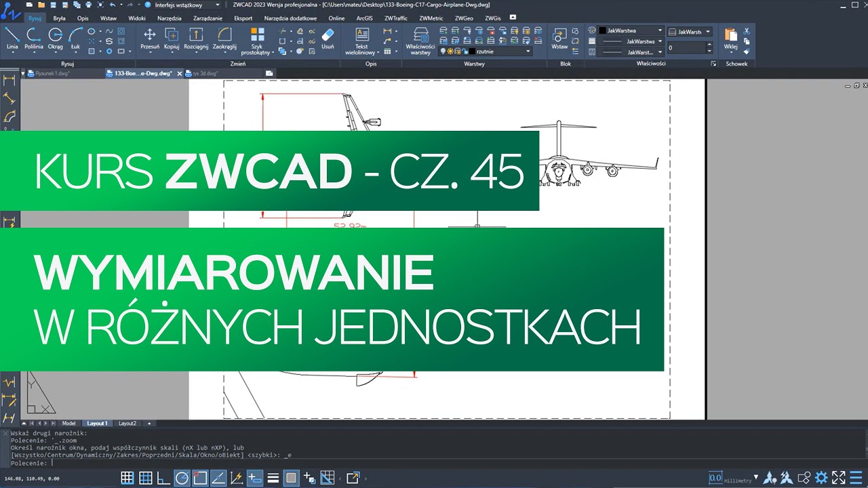Select the Polilinia polyline tool
This screenshot has width=868, height=488.
33,39
